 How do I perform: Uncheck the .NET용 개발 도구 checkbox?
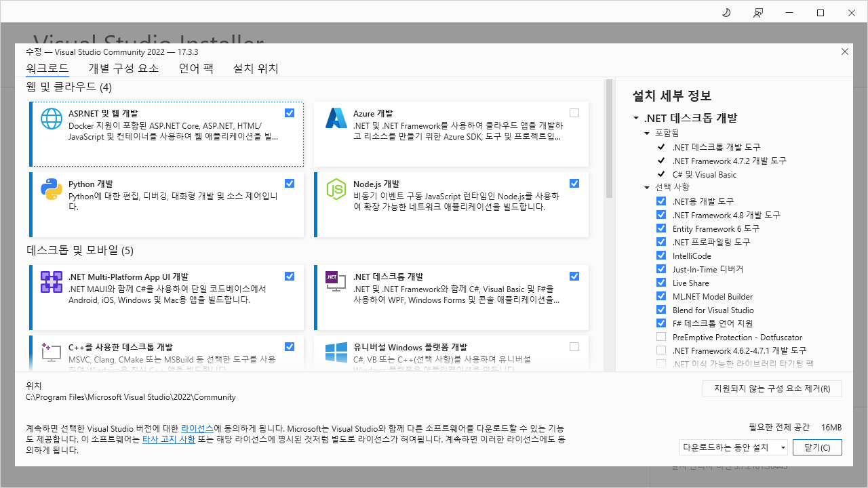pyautogui.click(x=661, y=201)
